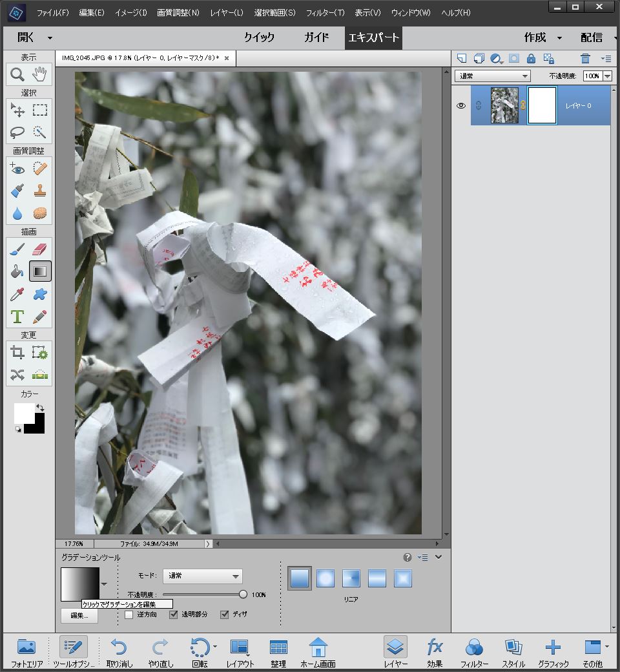
Task: Expand the gradient モード dropdown
Action: tap(203, 576)
